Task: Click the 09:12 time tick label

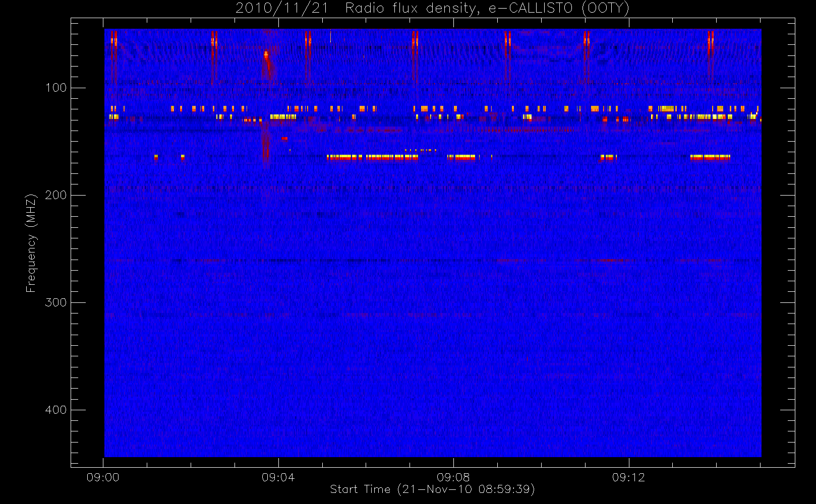Action: 629,477
